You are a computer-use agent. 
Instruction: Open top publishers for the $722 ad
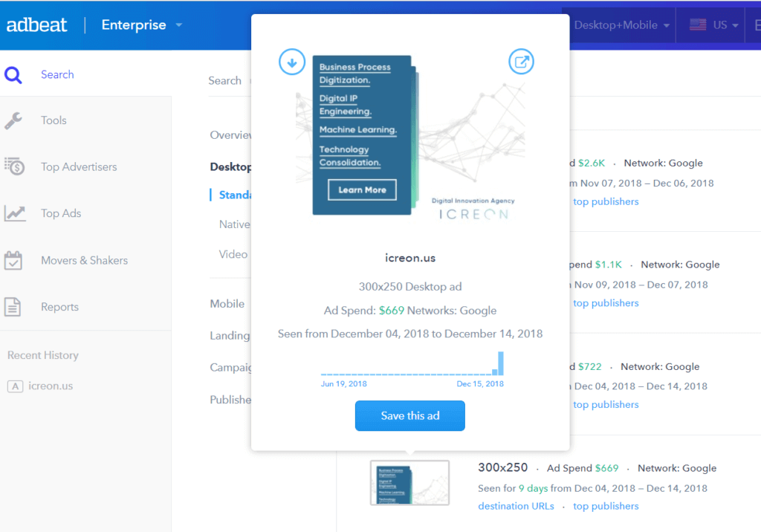pos(606,404)
